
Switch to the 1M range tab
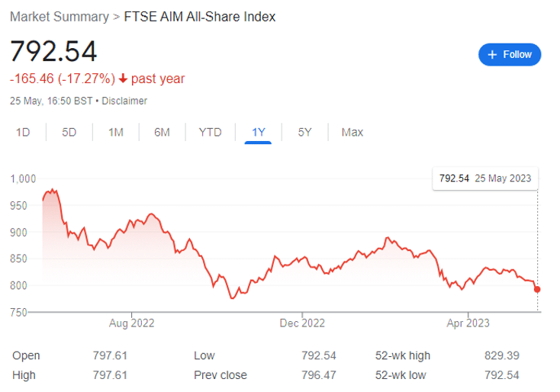pos(116,133)
